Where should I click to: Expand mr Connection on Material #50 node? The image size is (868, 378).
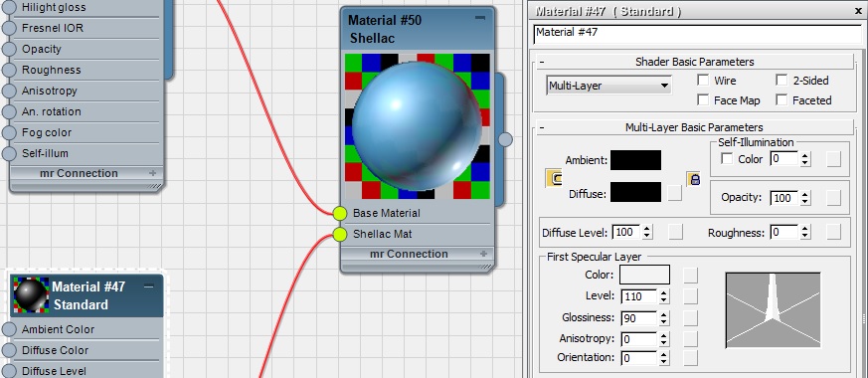tap(484, 254)
